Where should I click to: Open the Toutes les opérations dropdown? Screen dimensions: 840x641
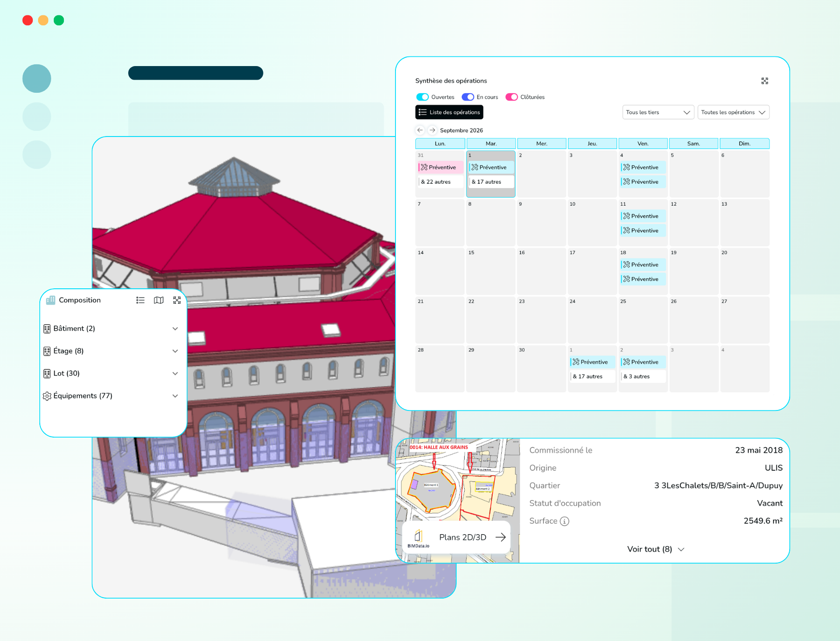[733, 112]
